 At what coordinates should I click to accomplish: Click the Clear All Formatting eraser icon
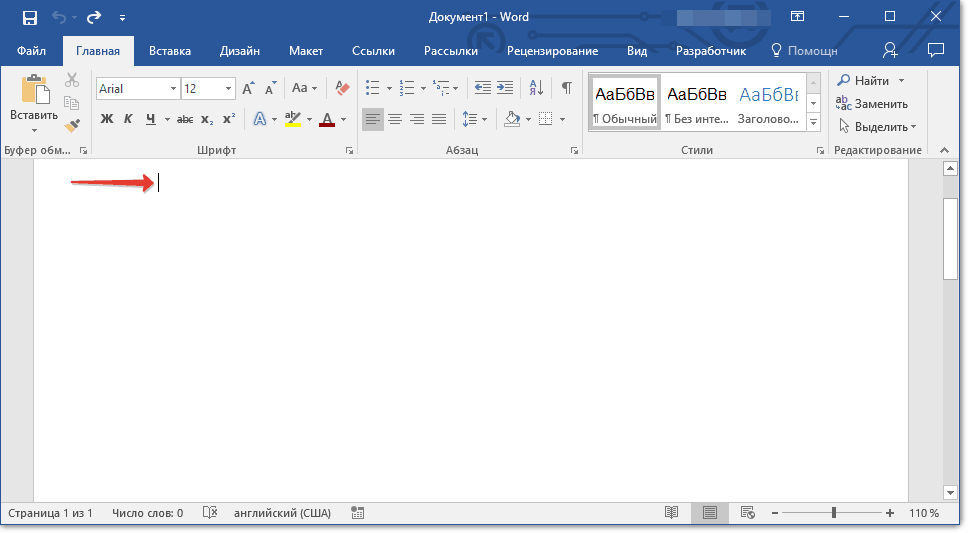[343, 89]
